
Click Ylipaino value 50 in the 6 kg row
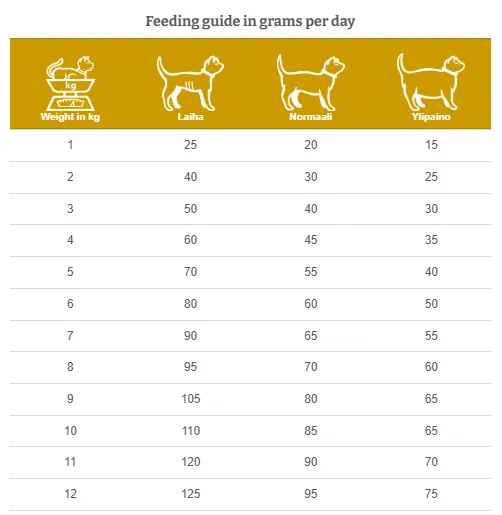431,304
